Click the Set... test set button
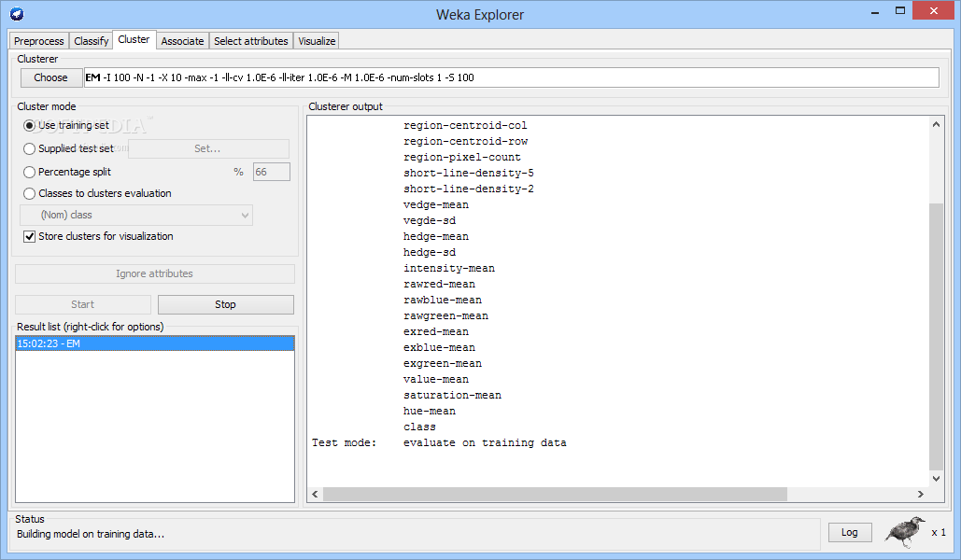The width and height of the screenshot is (961, 560). (x=207, y=149)
